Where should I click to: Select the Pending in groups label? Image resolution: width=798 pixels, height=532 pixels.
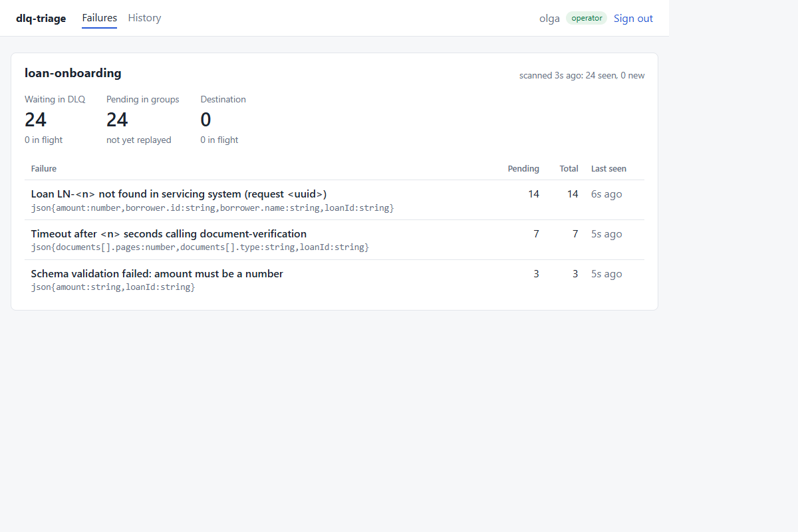(143, 99)
